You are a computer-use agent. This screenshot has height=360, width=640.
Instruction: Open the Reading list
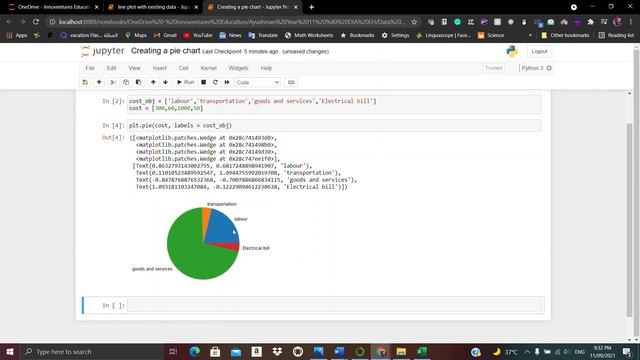(616, 36)
